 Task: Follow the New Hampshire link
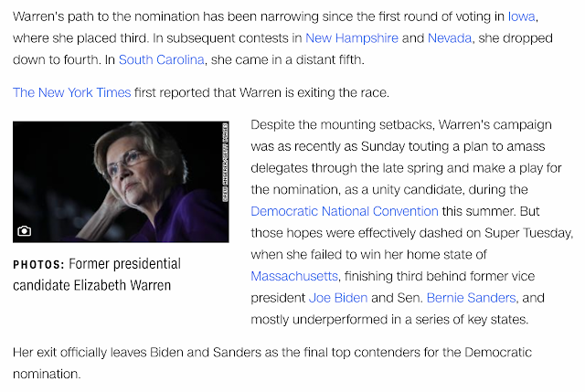coord(351,38)
